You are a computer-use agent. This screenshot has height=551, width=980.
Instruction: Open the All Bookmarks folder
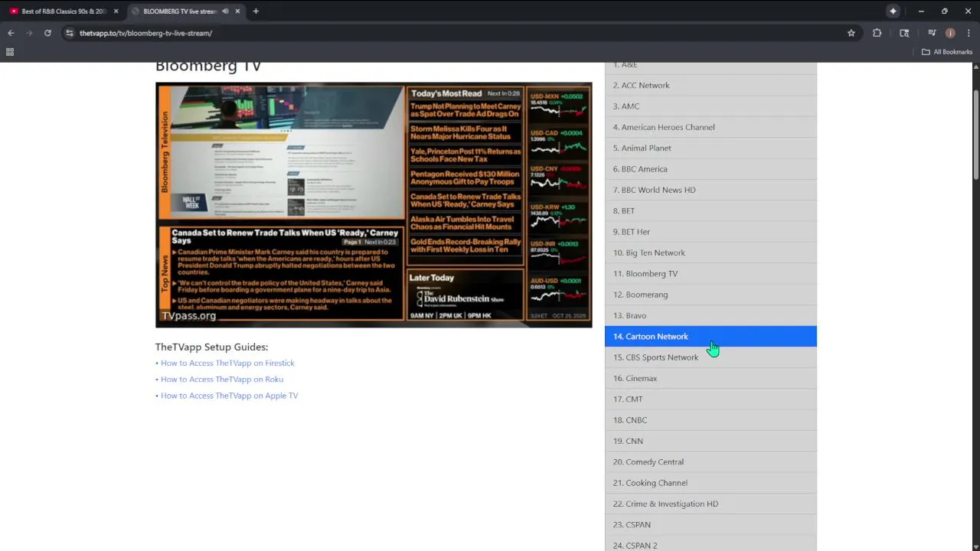point(947,52)
